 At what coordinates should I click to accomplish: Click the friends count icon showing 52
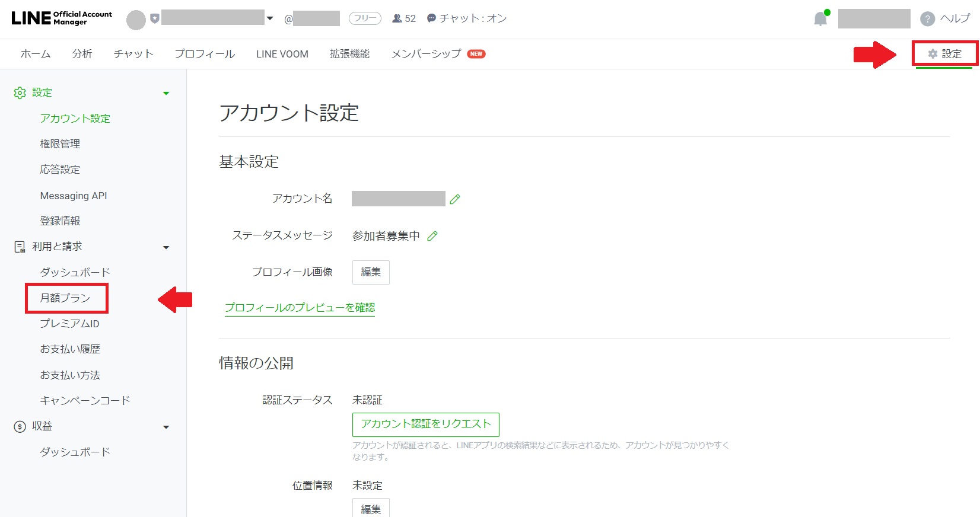[x=397, y=18]
